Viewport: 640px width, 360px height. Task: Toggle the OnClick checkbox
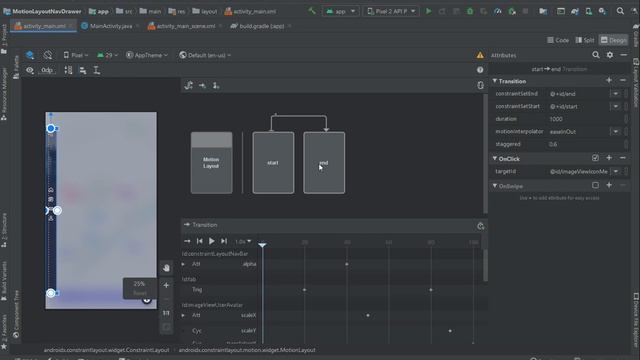596,158
